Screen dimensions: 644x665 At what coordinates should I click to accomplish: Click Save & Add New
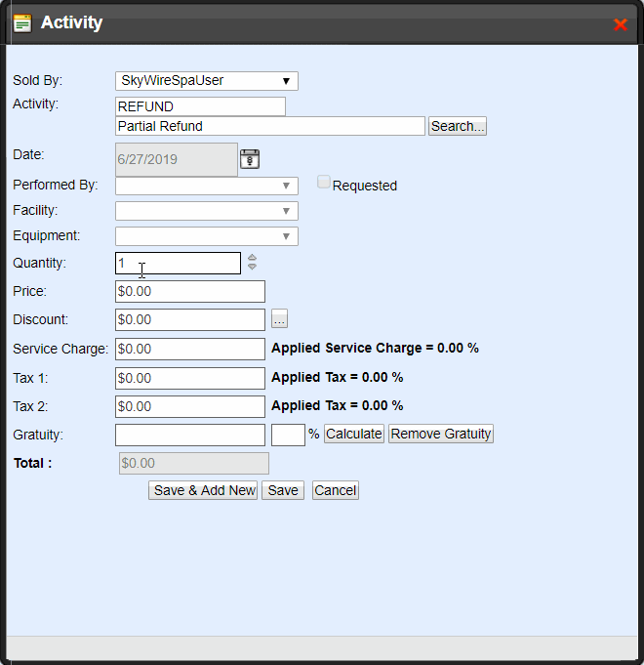point(203,490)
